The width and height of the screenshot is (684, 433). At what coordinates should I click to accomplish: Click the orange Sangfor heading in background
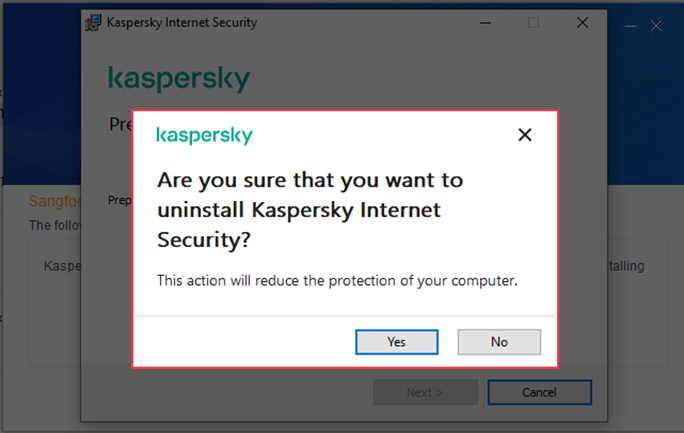(50, 201)
